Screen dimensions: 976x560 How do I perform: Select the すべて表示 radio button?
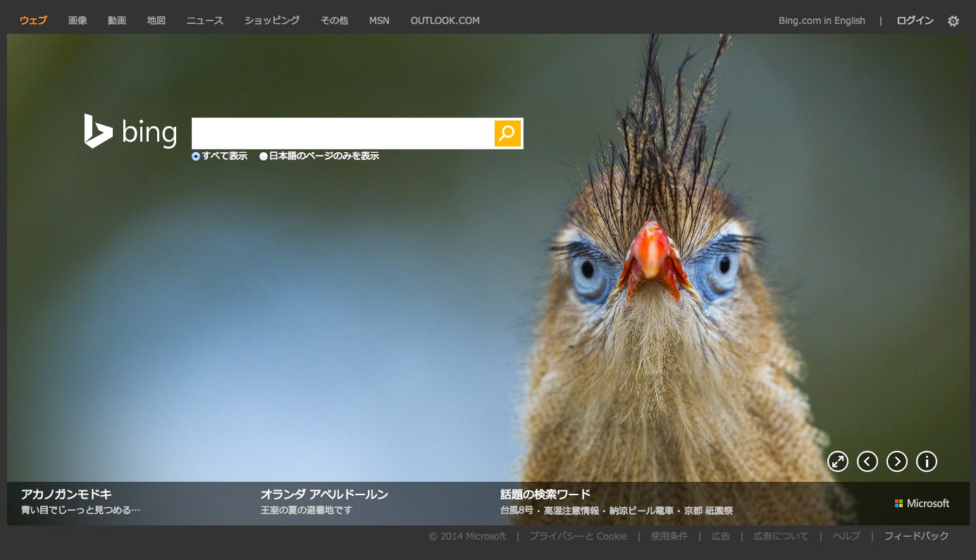pyautogui.click(x=196, y=156)
